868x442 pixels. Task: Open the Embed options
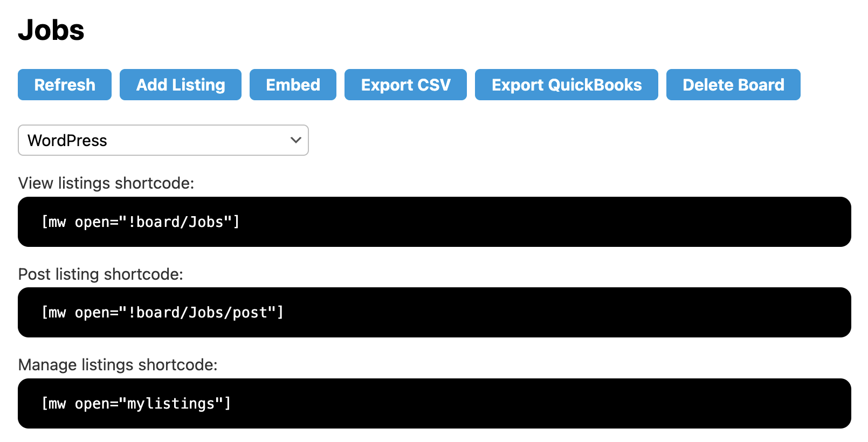tap(293, 85)
